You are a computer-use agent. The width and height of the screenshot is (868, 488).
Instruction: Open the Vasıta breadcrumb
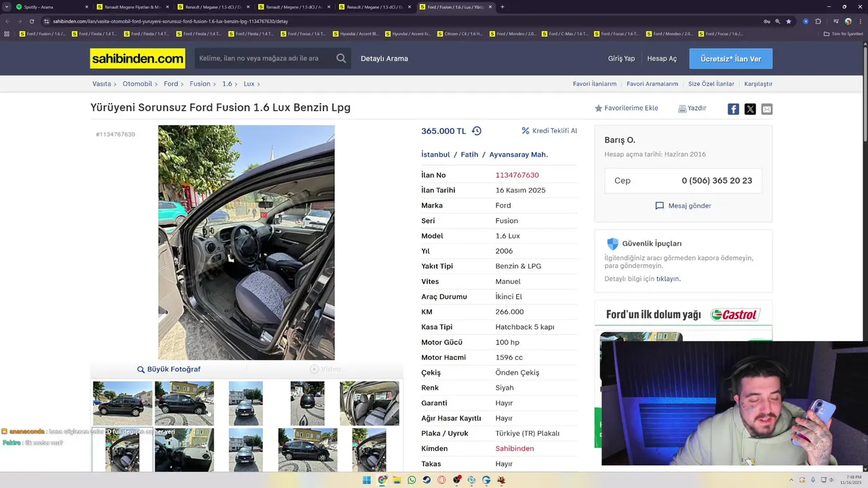[x=102, y=84]
